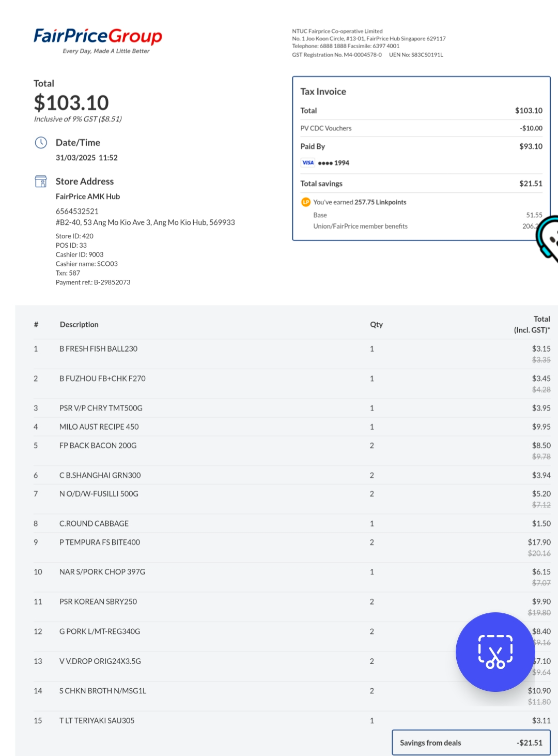Select item C.ROUND CABBAGE
This screenshot has height=756, width=558.
[x=94, y=523]
